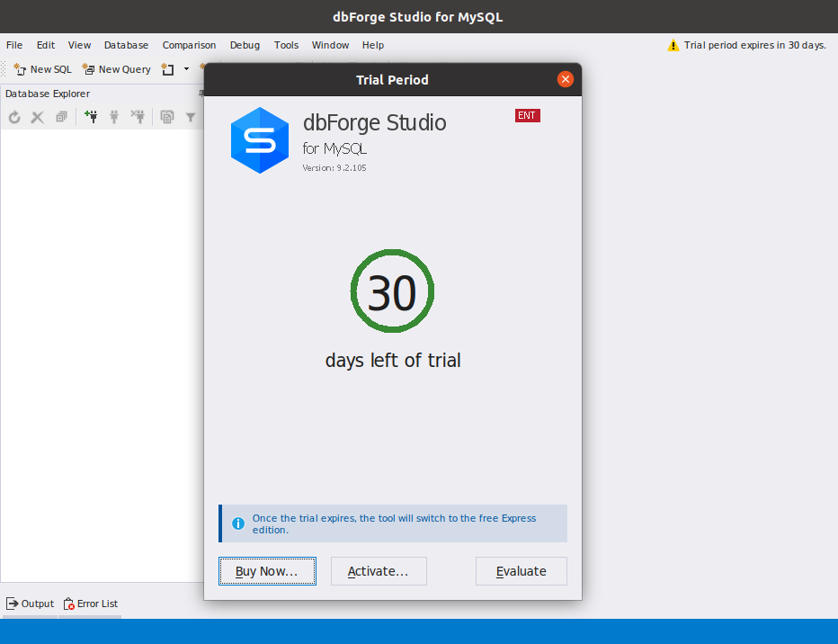Switch to the Output tab
This screenshot has height=644, width=838.
[30, 604]
